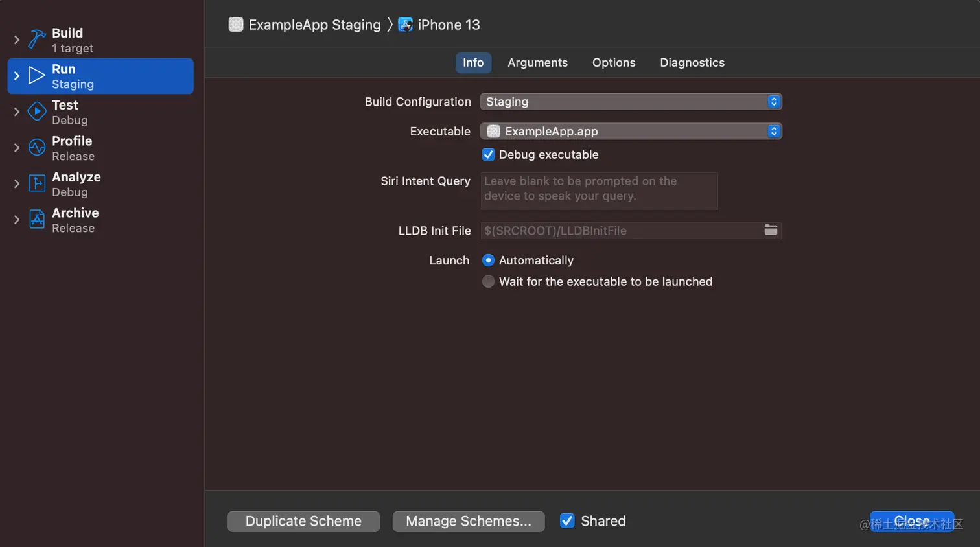Toggle the Shared checkbox
980x547 pixels.
[567, 520]
